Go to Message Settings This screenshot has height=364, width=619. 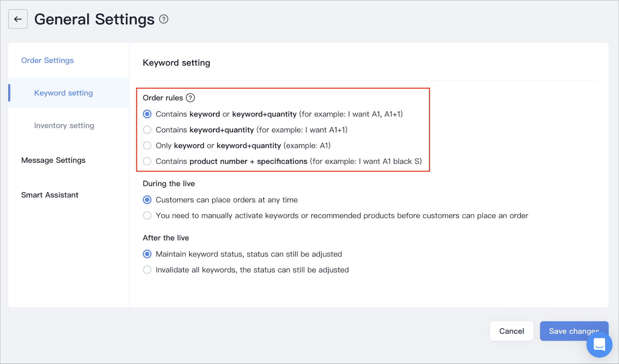53,160
